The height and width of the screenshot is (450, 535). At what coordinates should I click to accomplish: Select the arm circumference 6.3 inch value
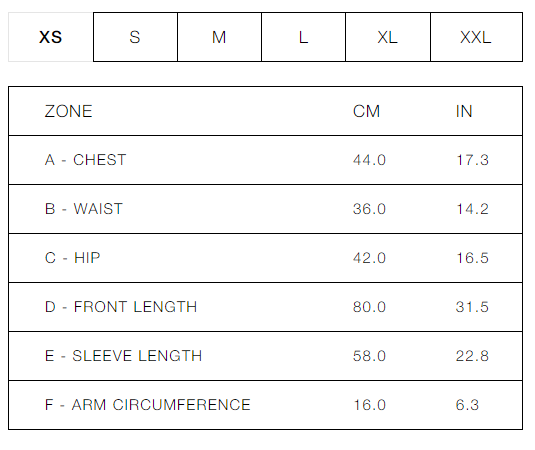pyautogui.click(x=467, y=405)
